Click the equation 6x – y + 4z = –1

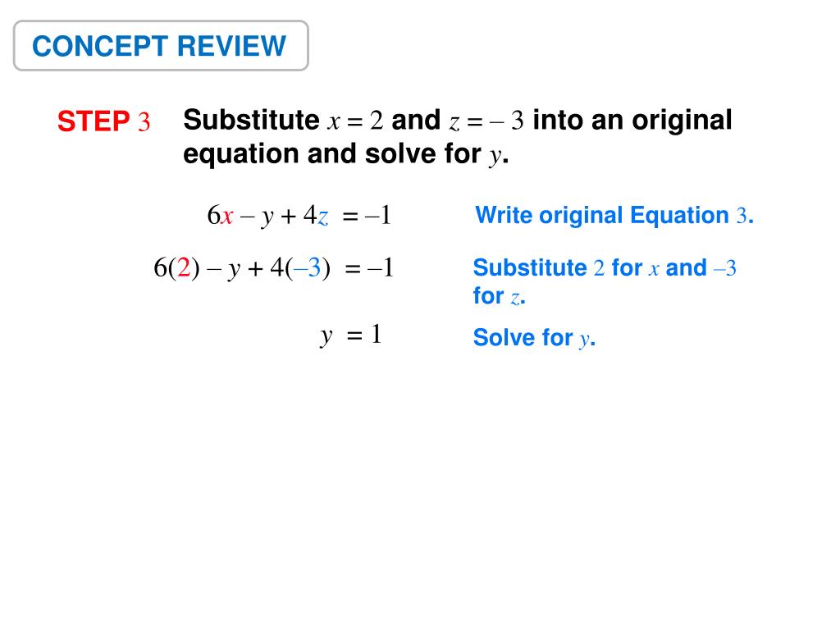(299, 216)
